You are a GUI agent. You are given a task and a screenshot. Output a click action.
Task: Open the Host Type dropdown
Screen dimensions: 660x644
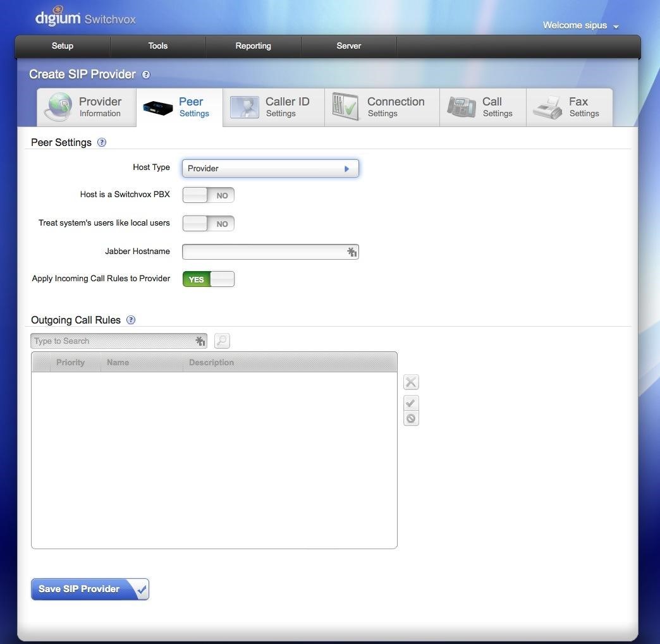pyautogui.click(x=271, y=168)
